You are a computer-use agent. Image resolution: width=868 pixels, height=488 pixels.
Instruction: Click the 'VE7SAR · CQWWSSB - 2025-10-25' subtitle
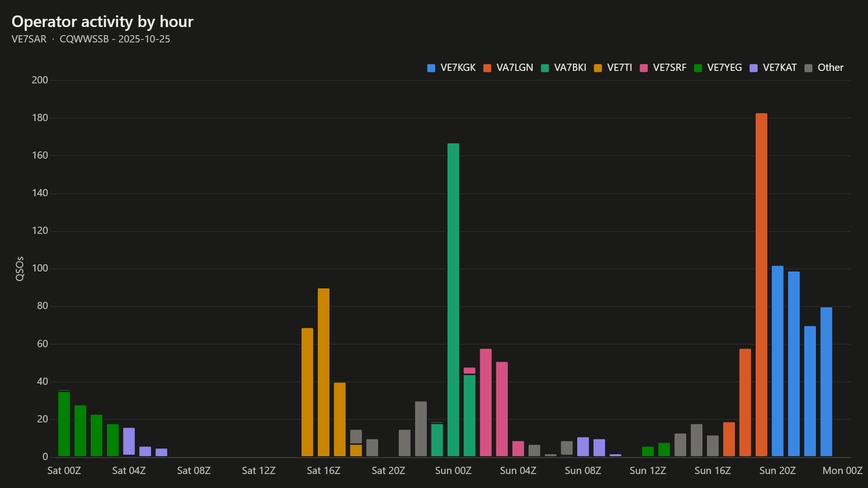91,39
